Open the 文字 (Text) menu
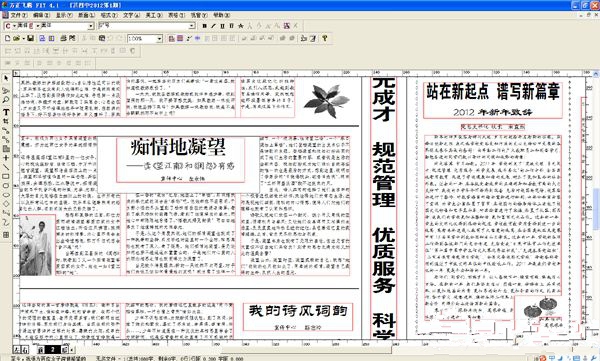The width and height of the screenshot is (600, 361). (131, 15)
